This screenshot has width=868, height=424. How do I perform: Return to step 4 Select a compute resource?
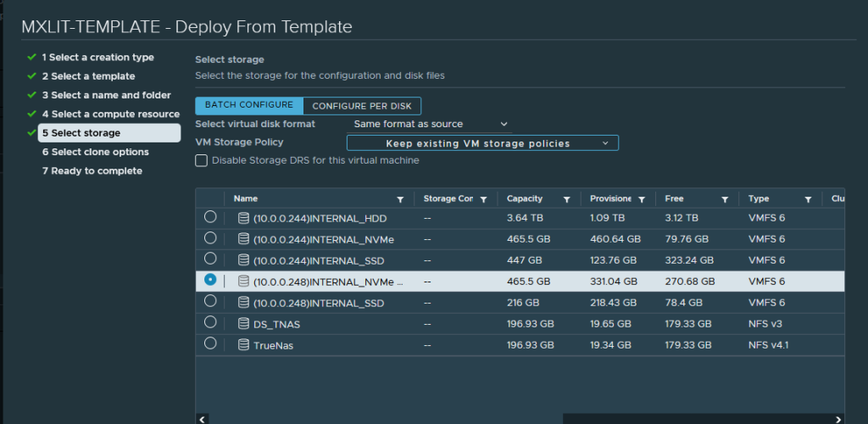(x=110, y=114)
